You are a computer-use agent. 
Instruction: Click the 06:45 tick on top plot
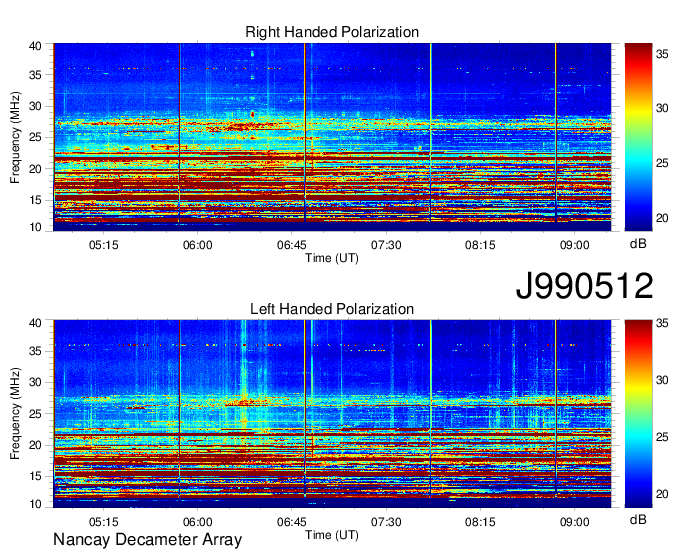[x=292, y=245]
